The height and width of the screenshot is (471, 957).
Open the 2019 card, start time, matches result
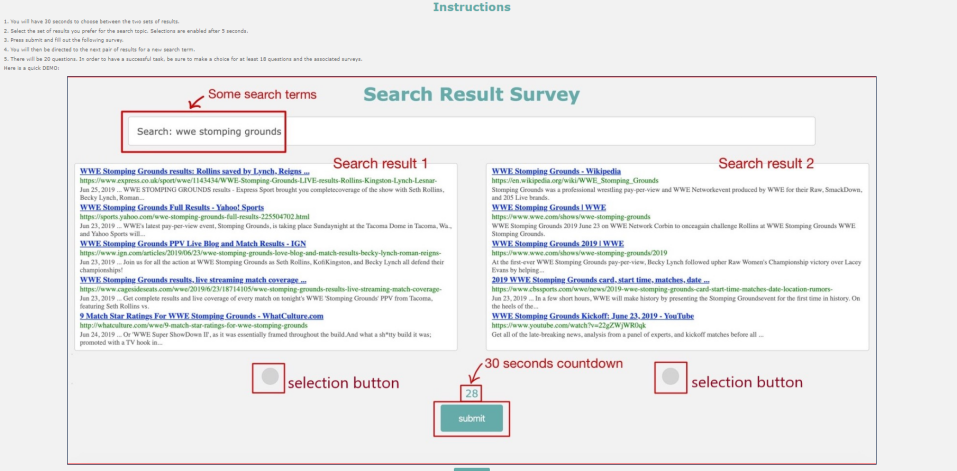pyautogui.click(x=601, y=279)
